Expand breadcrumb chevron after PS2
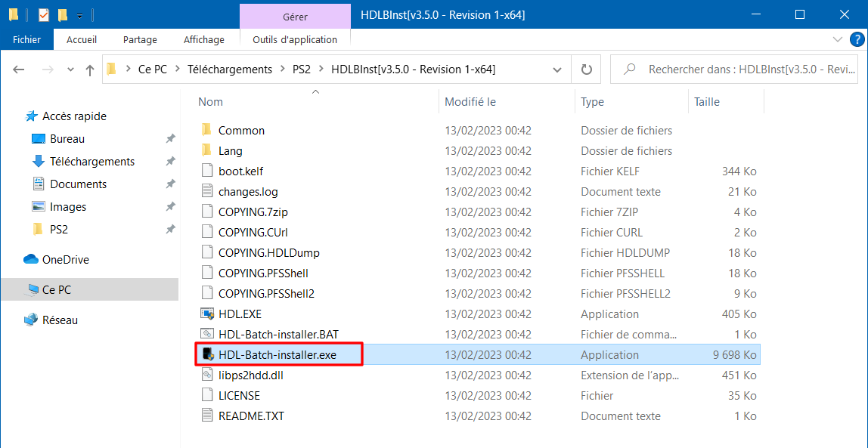 coord(321,70)
